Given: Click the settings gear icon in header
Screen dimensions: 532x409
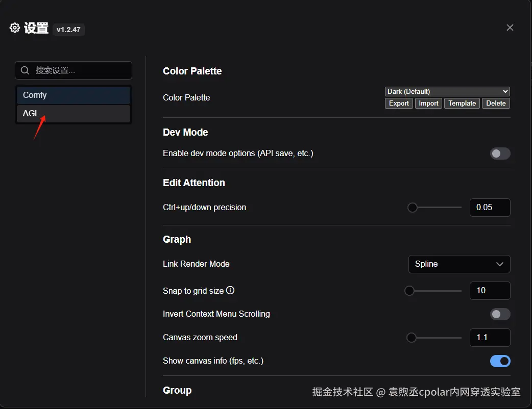Looking at the screenshot, I should [15, 28].
